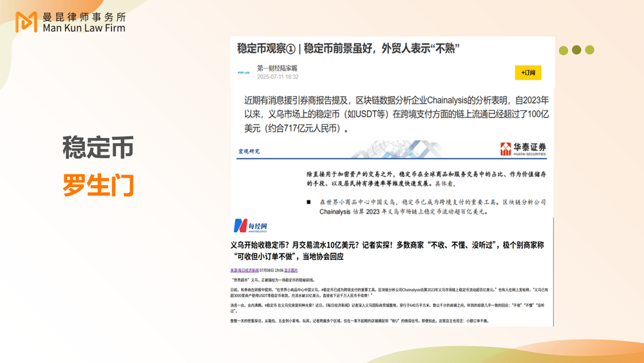Click the black square bullet before 在世界小商品中心

(309, 202)
